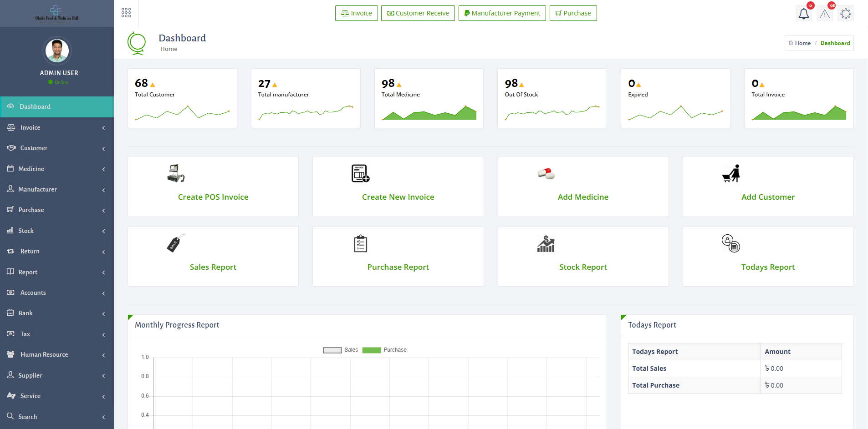
Task: Open the warning triangle alerts icon
Action: click(824, 14)
